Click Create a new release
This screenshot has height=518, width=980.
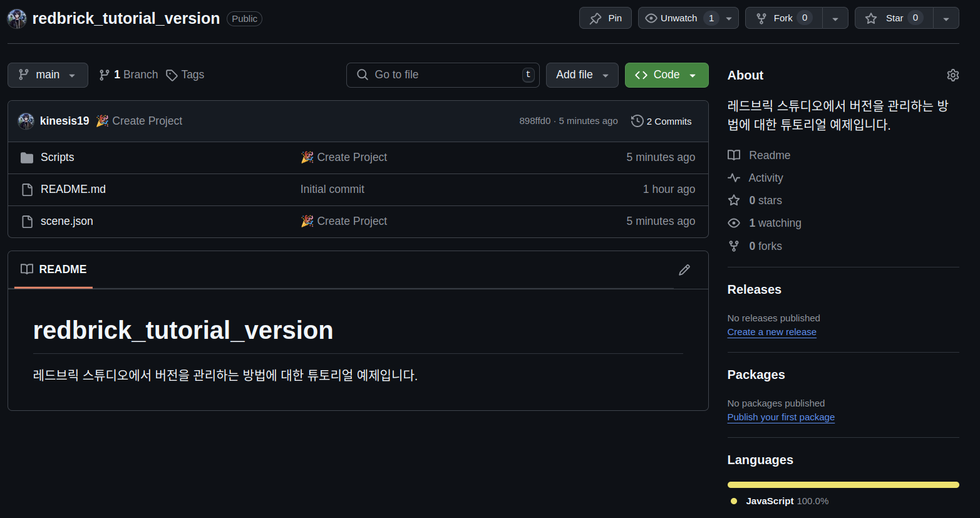[771, 332]
